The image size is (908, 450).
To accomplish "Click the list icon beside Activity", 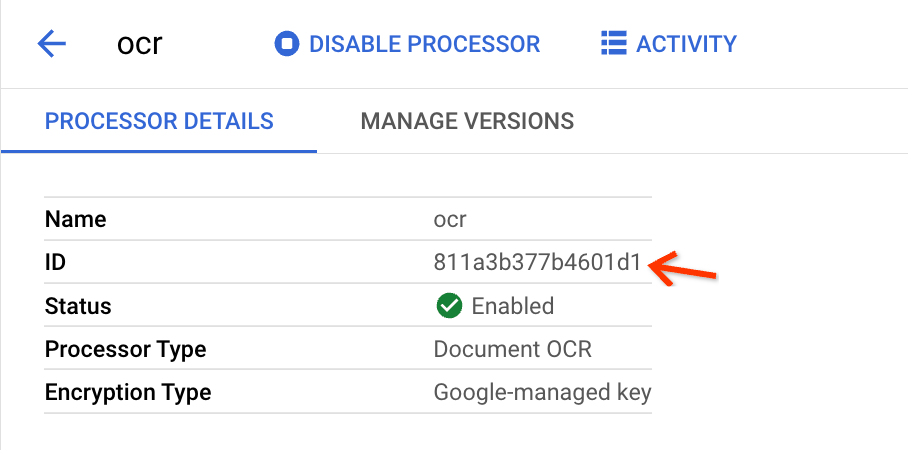I will pos(613,44).
